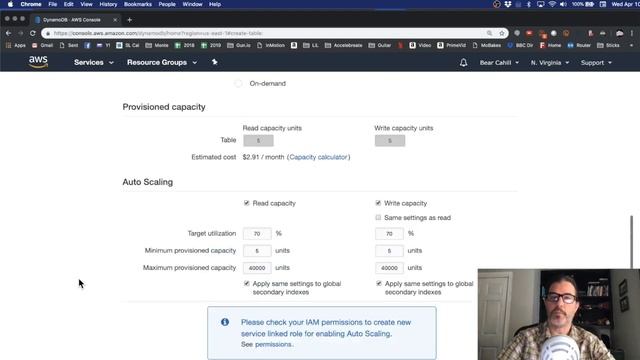Image resolution: width=640 pixels, height=360 pixels.
Task: Click the pin shortcut icon in AWS navbar
Action: click(215, 62)
